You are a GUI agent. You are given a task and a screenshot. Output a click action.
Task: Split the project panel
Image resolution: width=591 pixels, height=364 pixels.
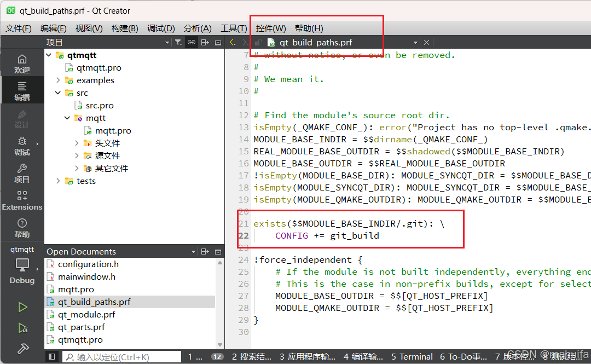click(x=205, y=42)
